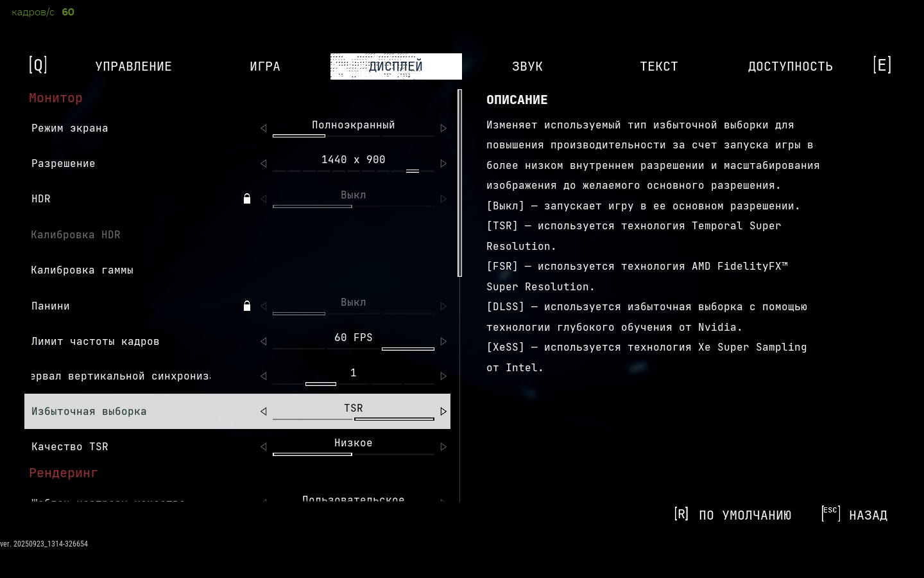924x578 pixels.
Task: Click the Режим экрана slider bar
Action: pyautogui.click(x=354, y=136)
